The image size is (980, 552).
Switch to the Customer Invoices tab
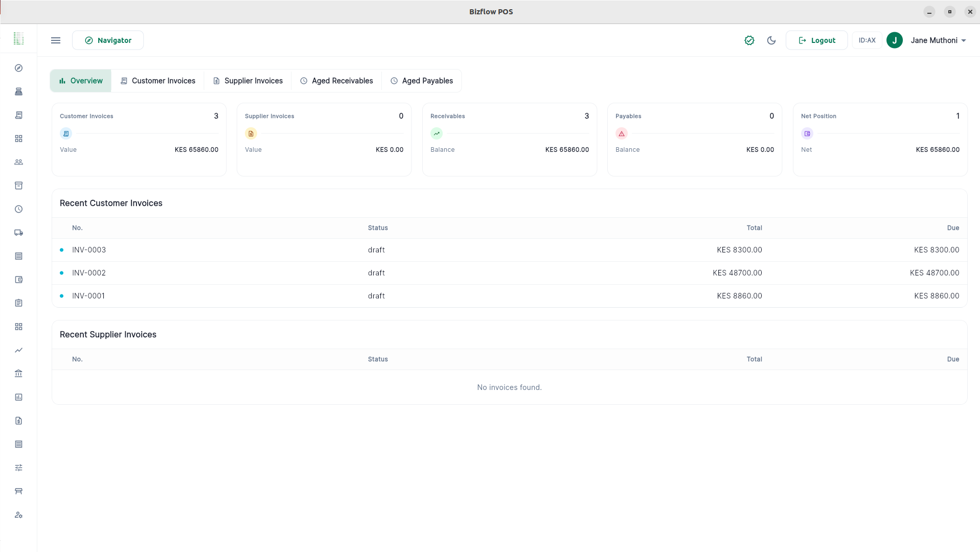tap(158, 81)
